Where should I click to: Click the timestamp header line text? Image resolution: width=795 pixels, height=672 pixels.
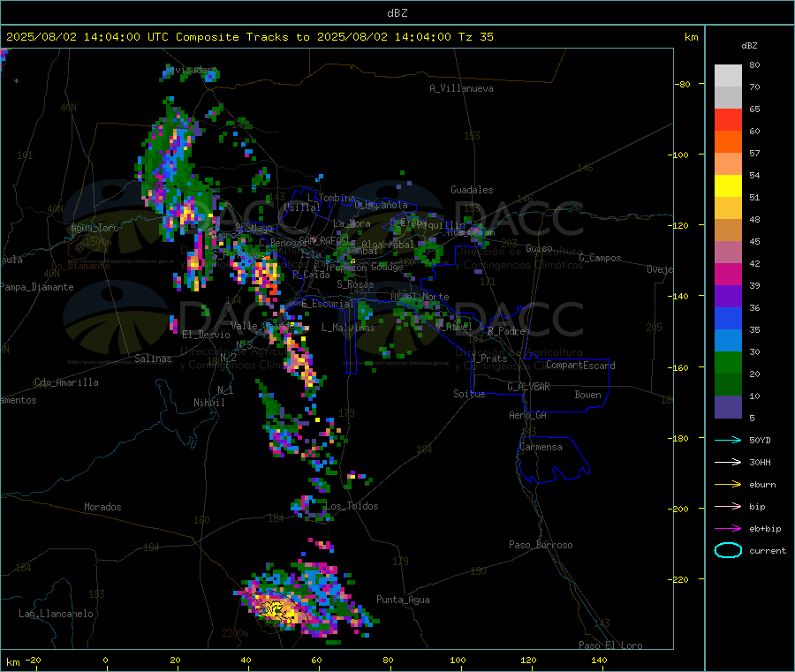point(249,37)
